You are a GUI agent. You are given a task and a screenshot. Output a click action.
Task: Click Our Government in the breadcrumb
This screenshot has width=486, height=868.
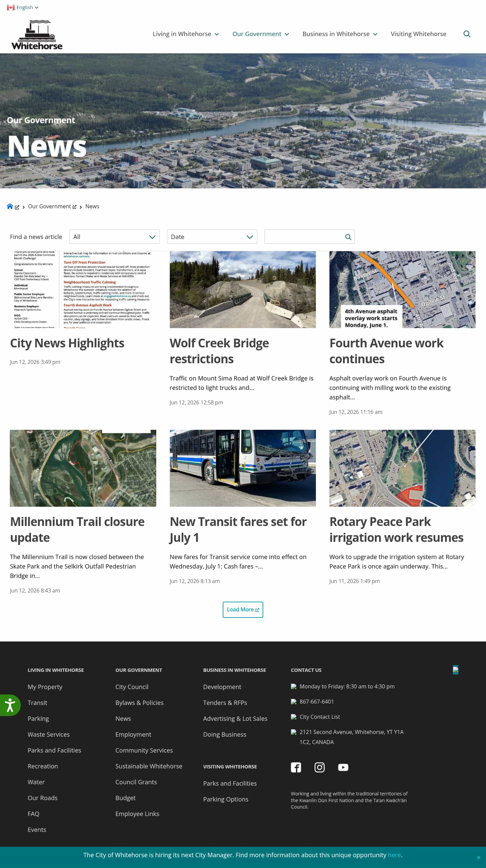pos(50,206)
